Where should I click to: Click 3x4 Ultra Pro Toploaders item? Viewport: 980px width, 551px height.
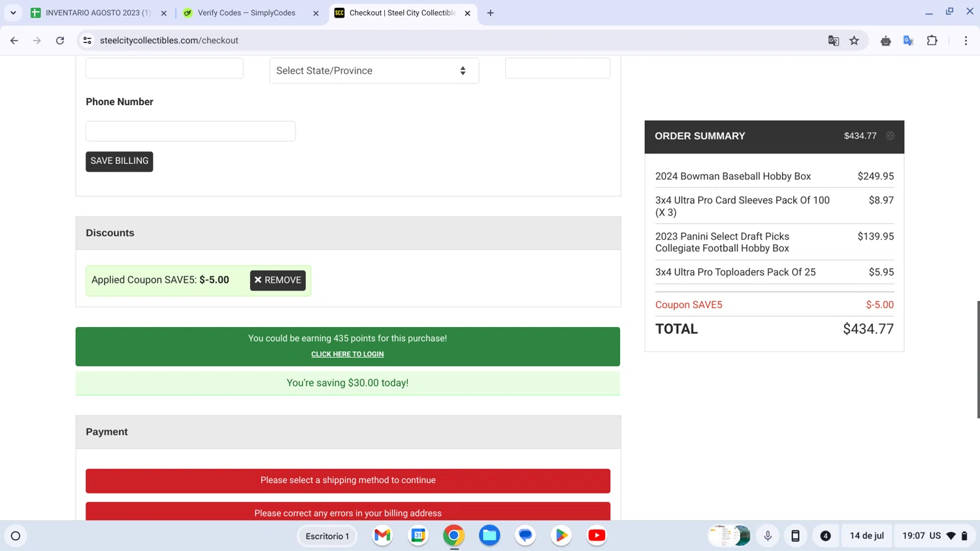pyautogui.click(x=736, y=272)
